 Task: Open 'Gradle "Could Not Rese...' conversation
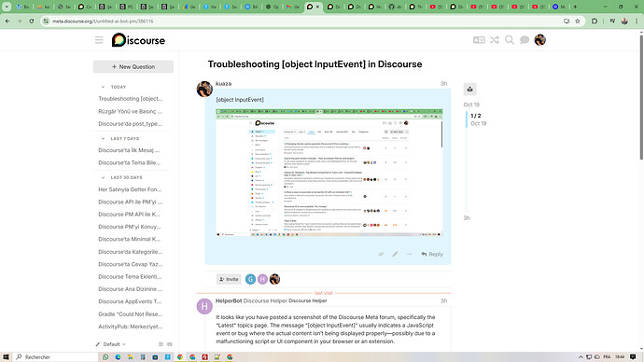point(131,314)
